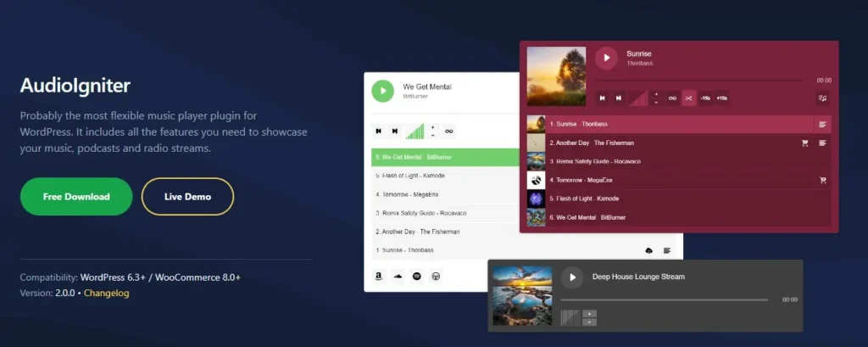Open the Live Demo
868x347 pixels.
pos(187,196)
